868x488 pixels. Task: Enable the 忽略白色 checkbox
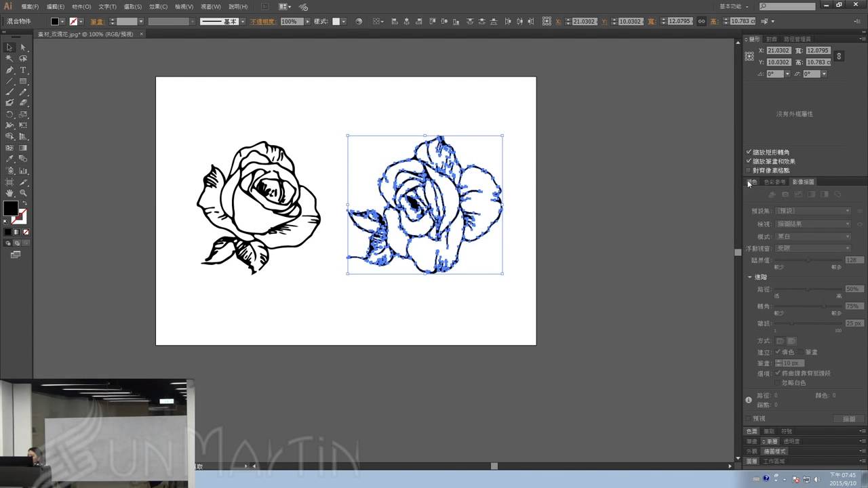pyautogui.click(x=778, y=383)
